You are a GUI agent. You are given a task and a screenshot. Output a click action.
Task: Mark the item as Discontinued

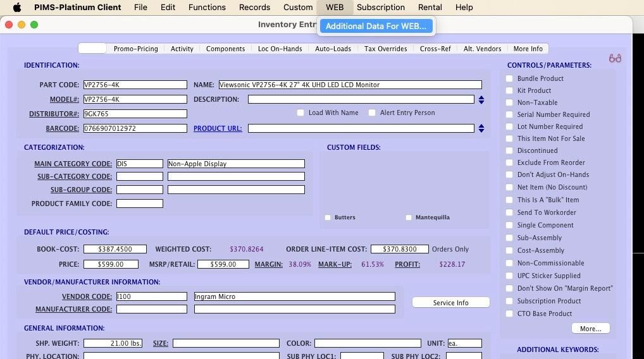pyautogui.click(x=509, y=150)
